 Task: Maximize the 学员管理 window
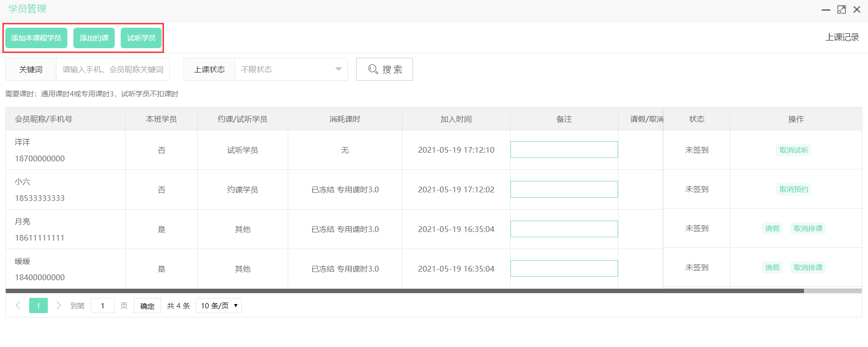[842, 10]
